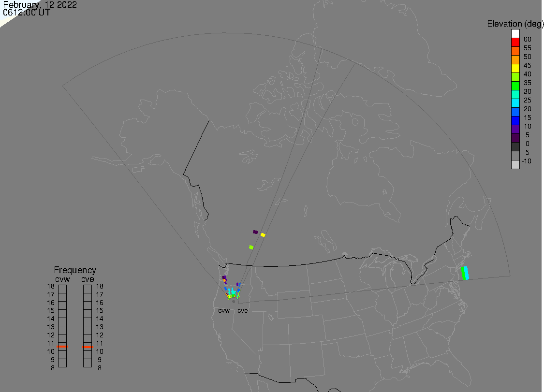Image resolution: width=544 pixels, height=392 pixels.
Task: Click the light gray -10 degree swatch
Action: tap(515, 164)
